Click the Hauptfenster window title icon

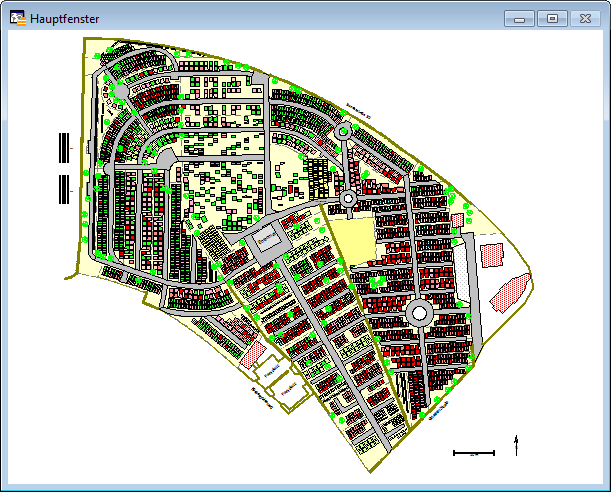click(x=17, y=18)
